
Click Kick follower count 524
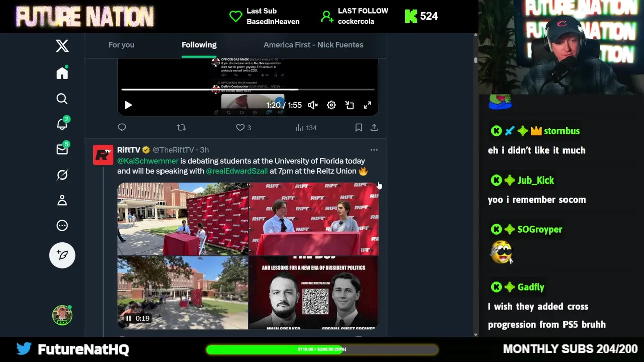pyautogui.click(x=421, y=16)
